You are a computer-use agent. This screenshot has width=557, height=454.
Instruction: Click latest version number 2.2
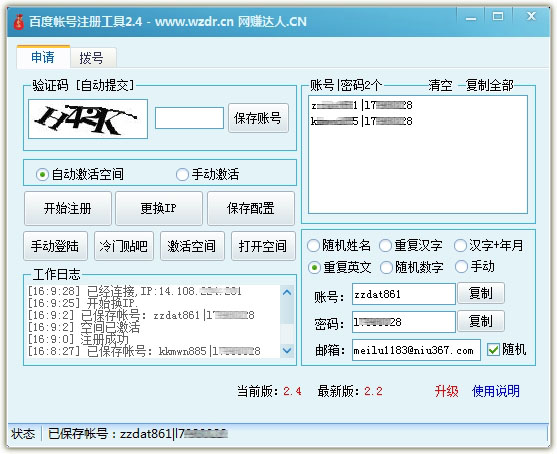click(x=373, y=391)
